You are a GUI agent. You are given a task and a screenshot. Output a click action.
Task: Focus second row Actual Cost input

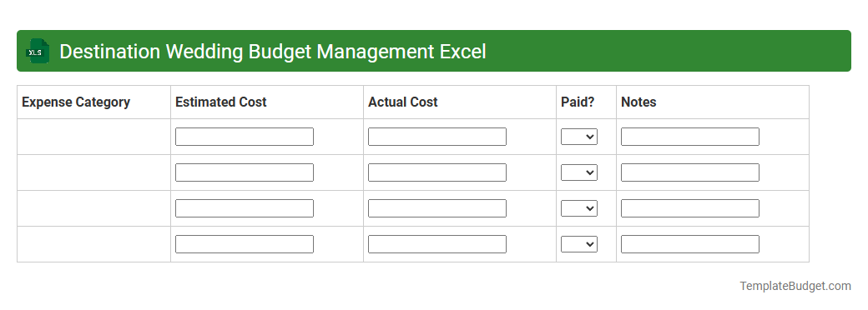tap(437, 172)
